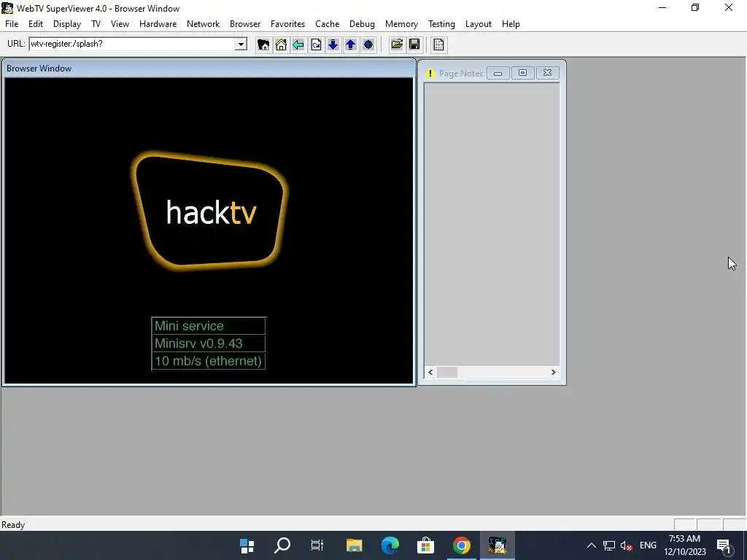Click the 'Ready' status bar text

point(13,525)
